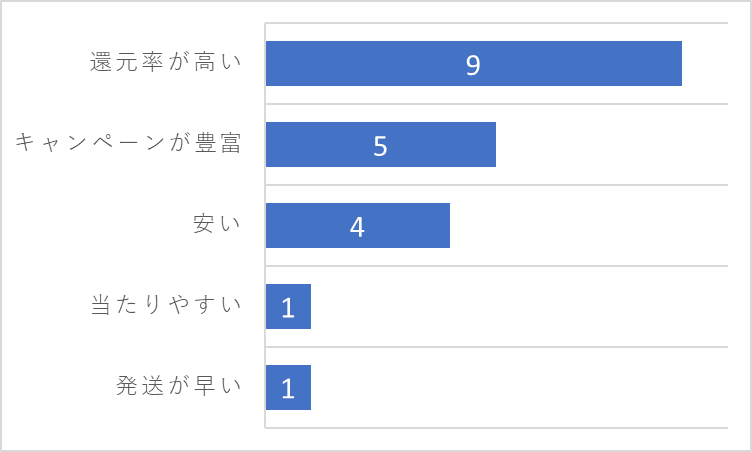Select the 当たりやすい axis label

[166, 305]
